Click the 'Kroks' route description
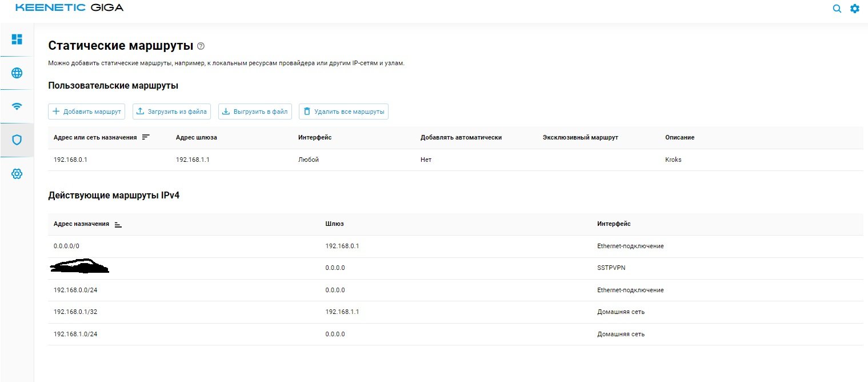 pyautogui.click(x=673, y=160)
